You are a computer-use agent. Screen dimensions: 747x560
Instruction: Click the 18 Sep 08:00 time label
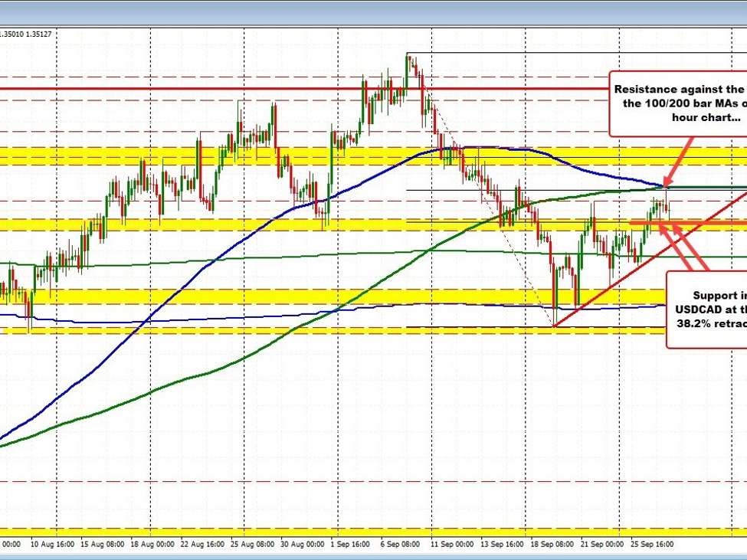[552, 544]
